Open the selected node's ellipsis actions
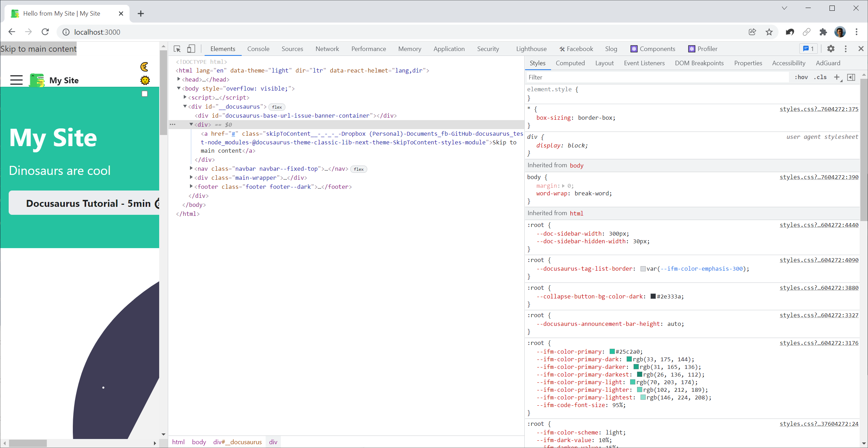868x448 pixels. click(173, 125)
